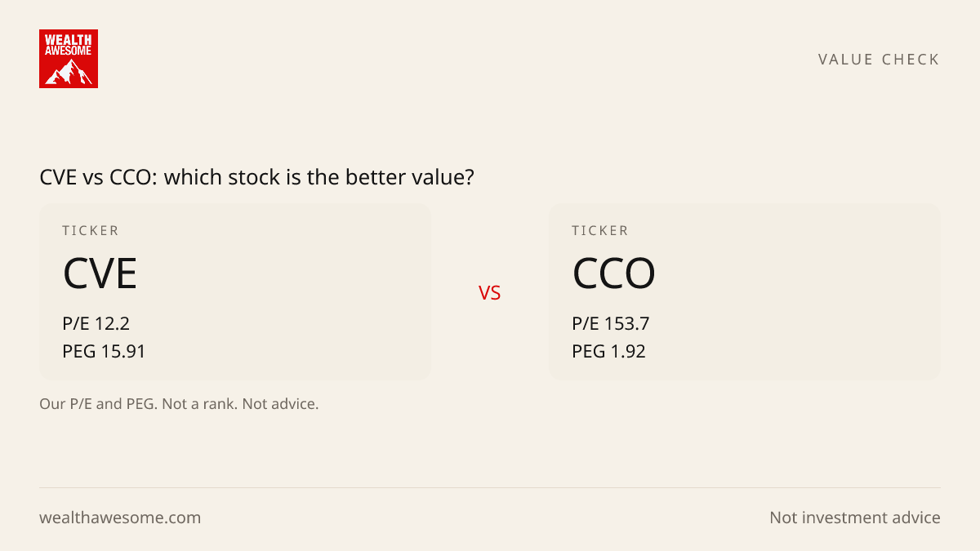Open the wealthawesome.com footer link

[x=120, y=518]
